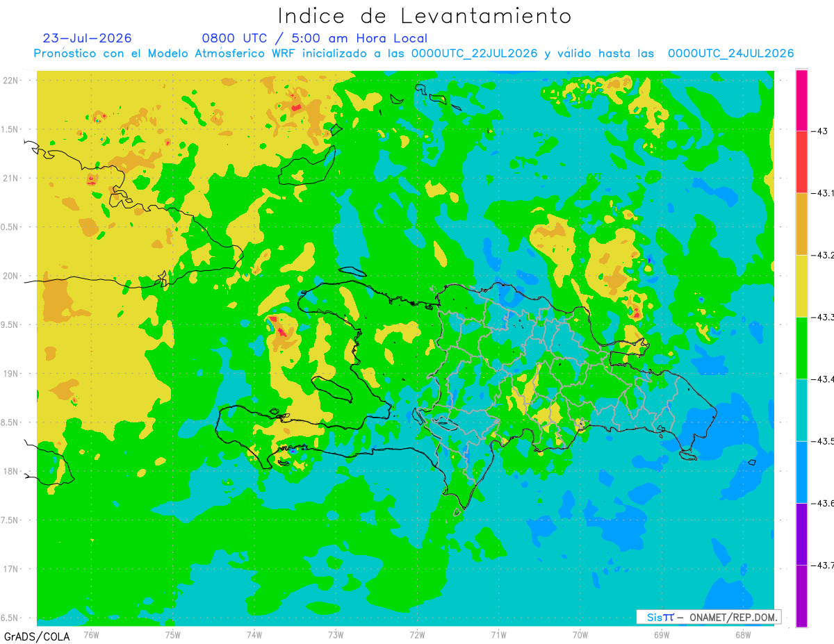834x644 pixels.
Task: Click the 'SisTT - ONAMET/REP.DOM.' label box
Action: [709, 617]
